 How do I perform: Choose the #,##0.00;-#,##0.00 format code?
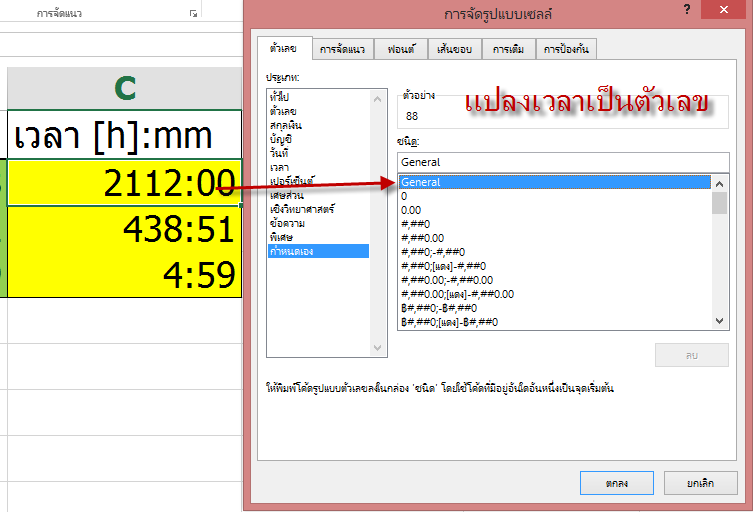[x=555, y=280]
